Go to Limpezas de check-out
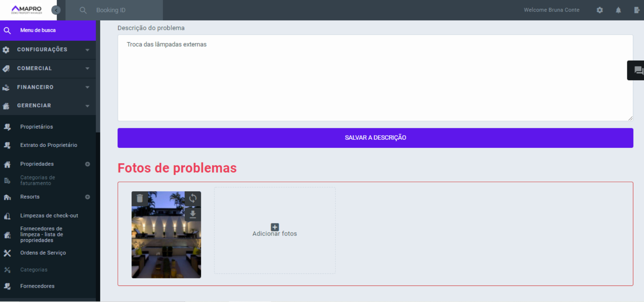 click(49, 215)
